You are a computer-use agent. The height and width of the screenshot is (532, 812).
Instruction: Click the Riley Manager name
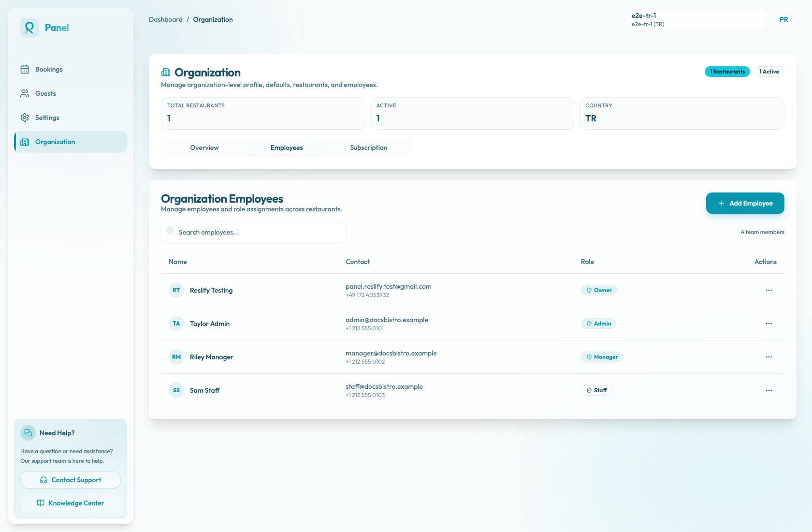click(x=211, y=357)
